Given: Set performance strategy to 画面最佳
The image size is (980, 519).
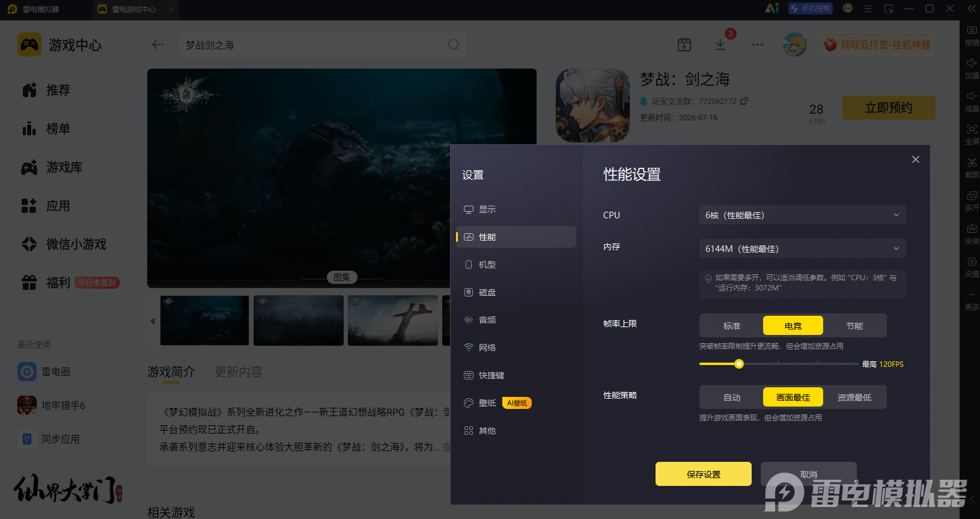Looking at the screenshot, I should [x=793, y=398].
